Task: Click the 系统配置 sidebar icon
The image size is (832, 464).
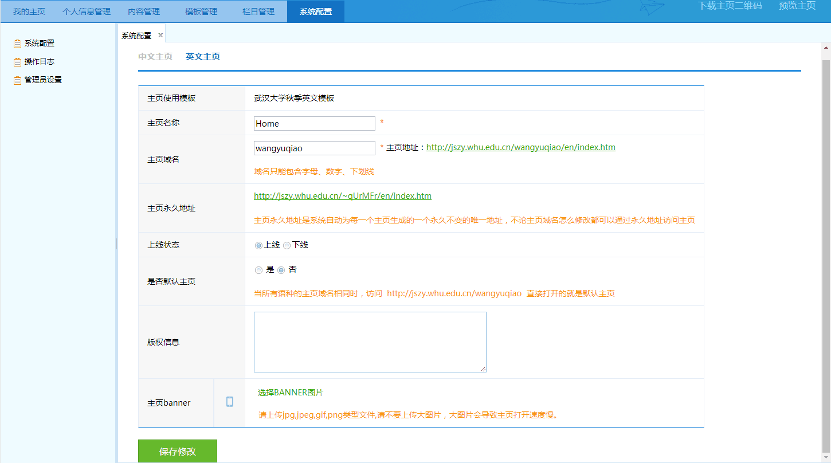Action: [x=18, y=44]
